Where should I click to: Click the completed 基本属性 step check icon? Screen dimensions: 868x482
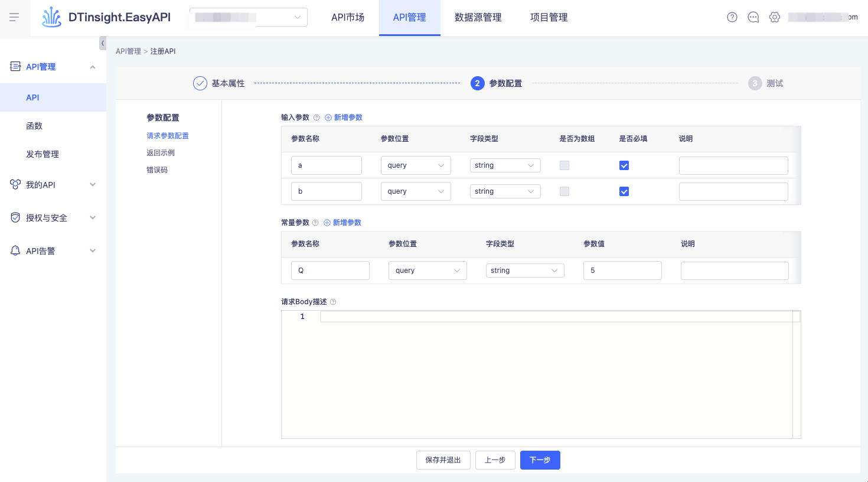pos(200,83)
